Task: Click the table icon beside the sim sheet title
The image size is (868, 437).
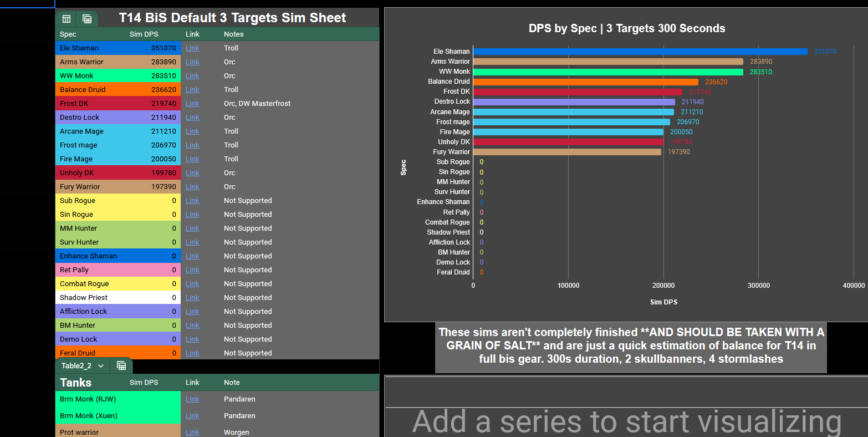Action: coord(67,19)
